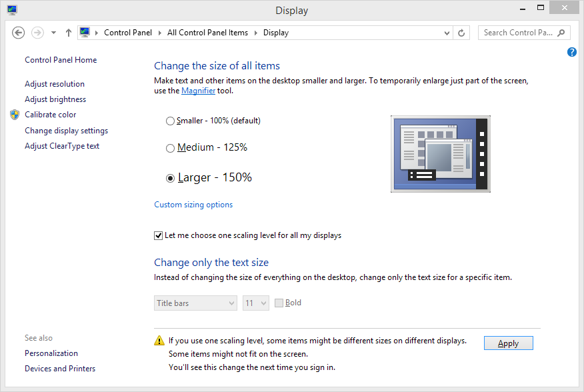Open the Title bars item dropdown
This screenshot has height=392, width=584.
coord(195,303)
